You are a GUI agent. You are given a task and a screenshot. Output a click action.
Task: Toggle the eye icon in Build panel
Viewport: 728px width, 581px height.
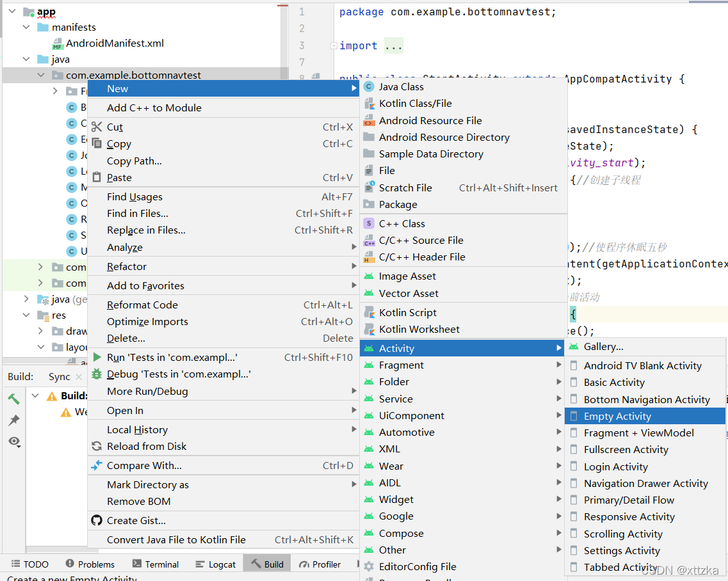[x=14, y=442]
